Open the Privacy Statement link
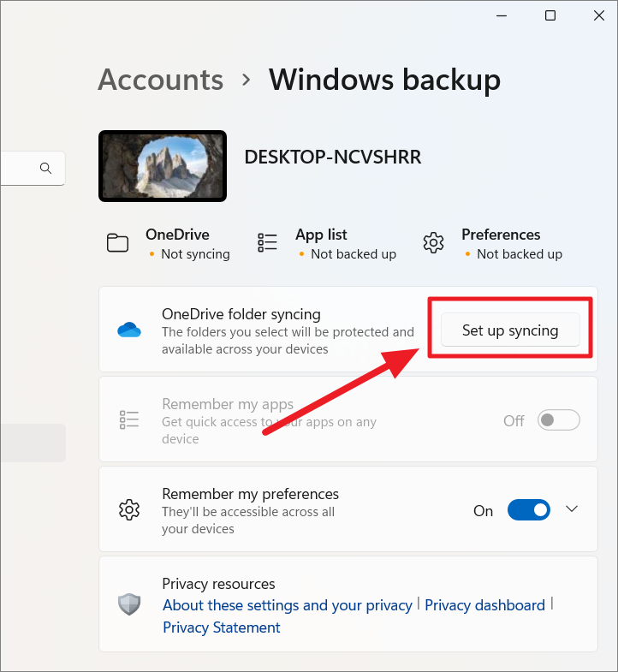 pos(221,627)
